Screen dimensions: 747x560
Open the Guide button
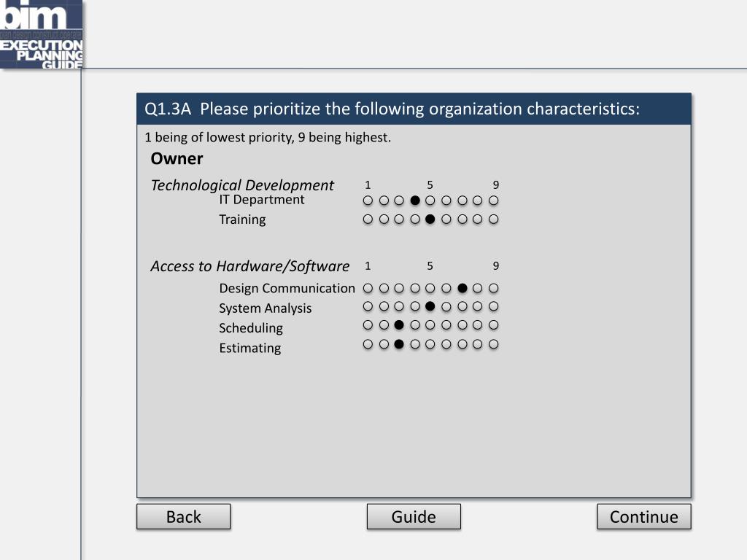pos(414,517)
